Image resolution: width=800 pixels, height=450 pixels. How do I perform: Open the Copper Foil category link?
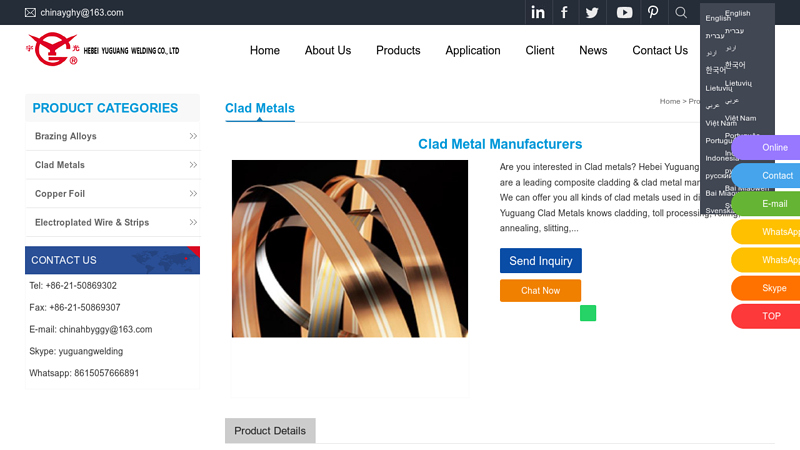[x=60, y=193]
